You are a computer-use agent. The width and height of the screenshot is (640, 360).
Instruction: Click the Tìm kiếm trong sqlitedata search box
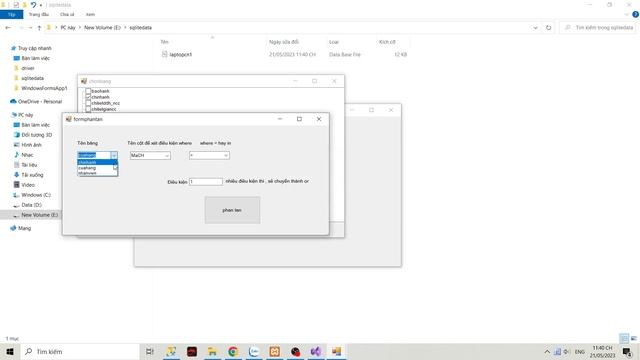click(x=599, y=28)
